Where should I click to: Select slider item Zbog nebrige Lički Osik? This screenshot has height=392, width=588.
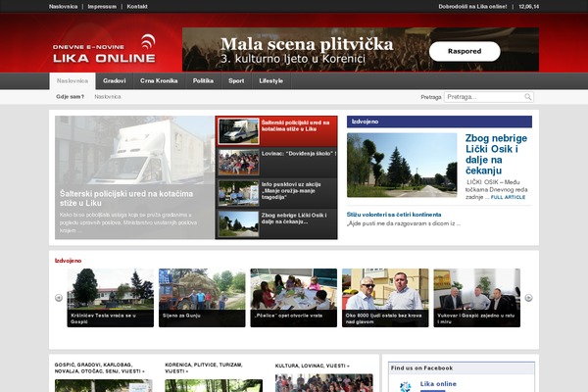point(276,224)
